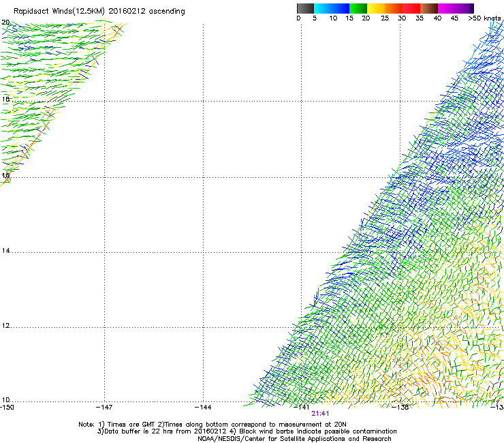This screenshot has height=443, width=504.
Task: Click the gray 0-5 knots color band
Action: point(305,8)
